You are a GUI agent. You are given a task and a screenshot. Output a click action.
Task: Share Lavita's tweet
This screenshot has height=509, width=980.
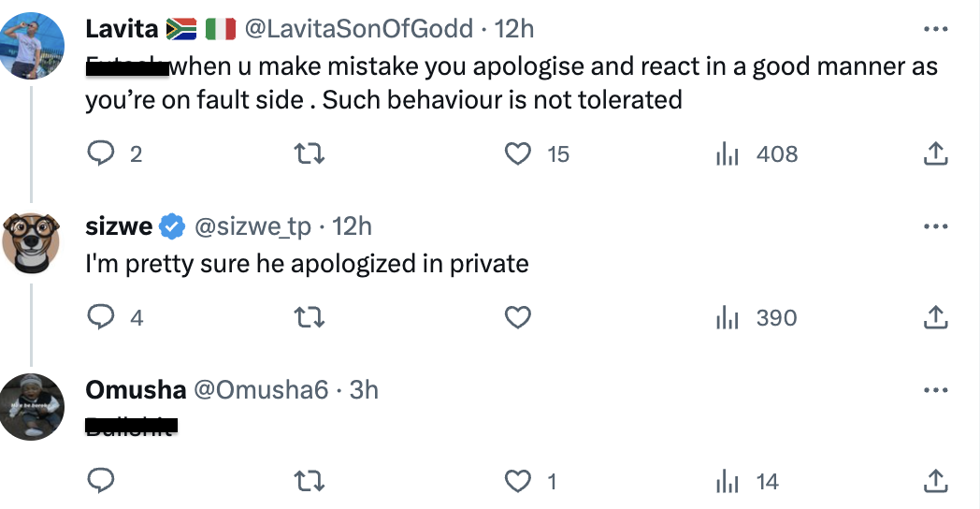click(x=936, y=153)
